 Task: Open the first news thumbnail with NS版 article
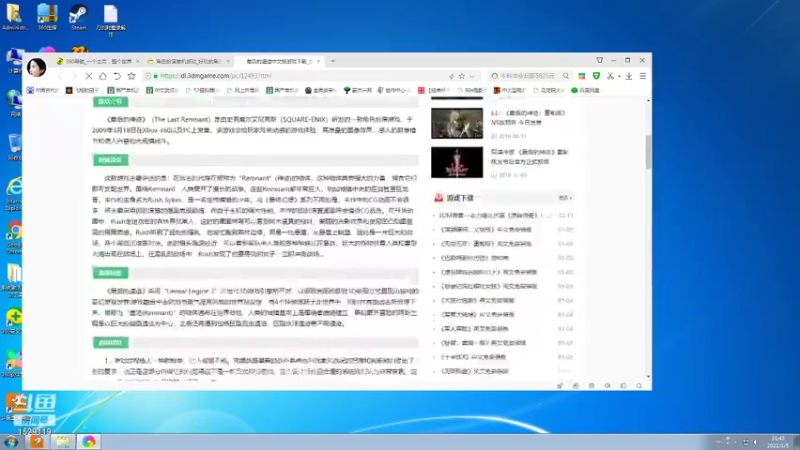pos(457,123)
